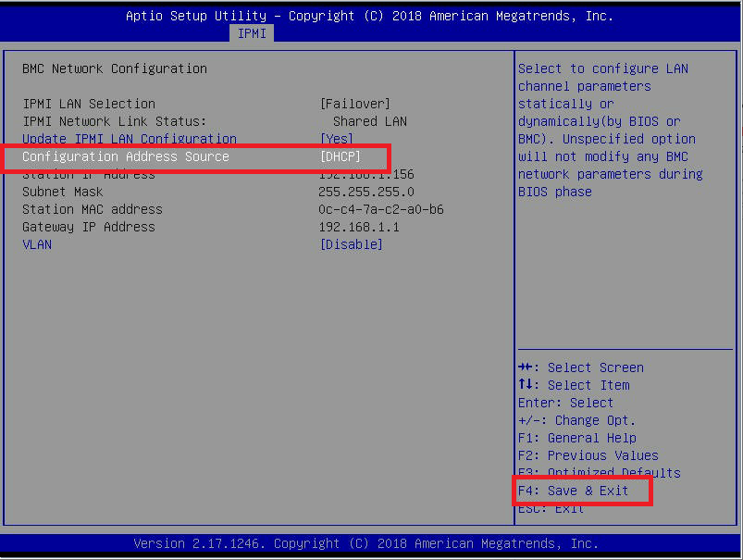Click the F2: Previous Values hint
743x560 pixels.
(588, 455)
